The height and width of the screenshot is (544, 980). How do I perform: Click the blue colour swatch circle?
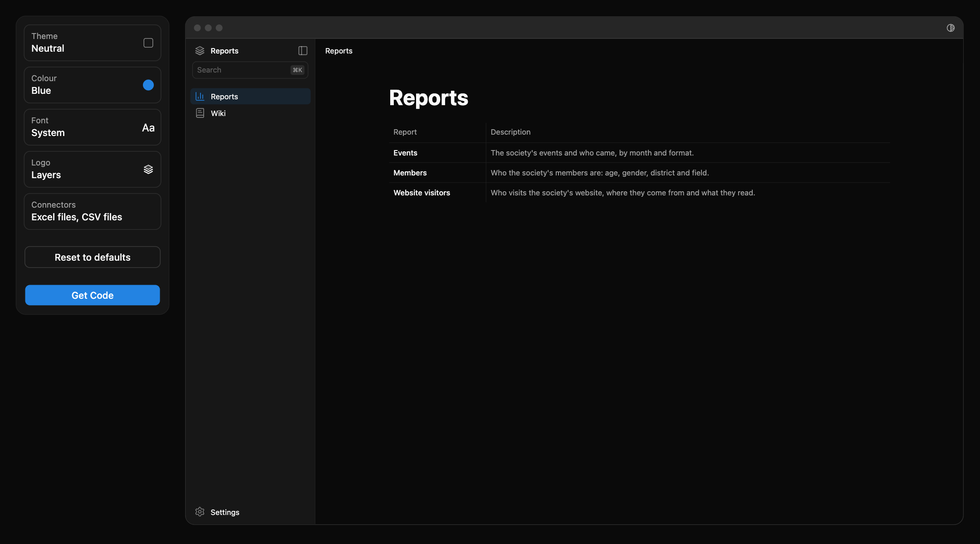click(148, 85)
